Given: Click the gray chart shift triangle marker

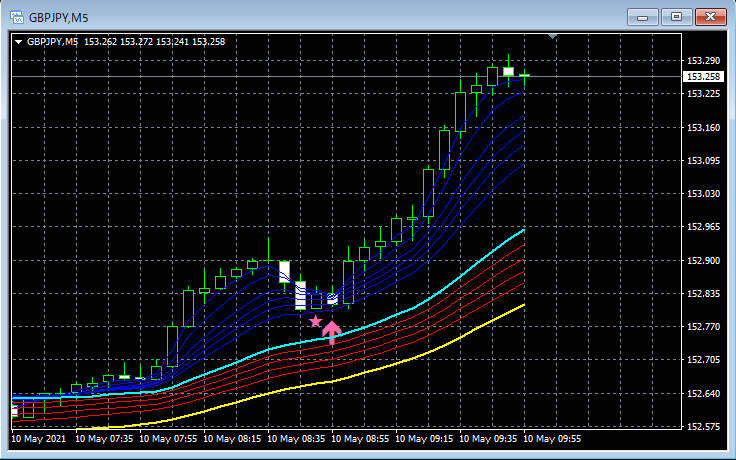Looking at the screenshot, I should click(552, 36).
